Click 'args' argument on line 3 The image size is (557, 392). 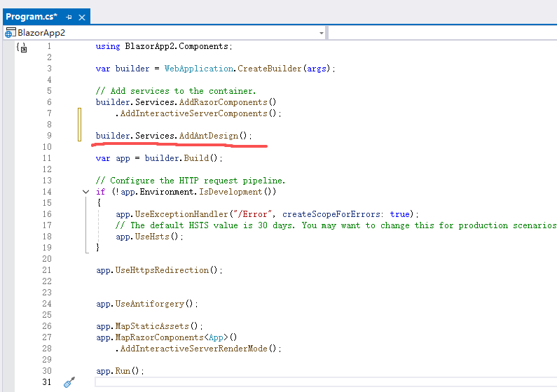317,69
